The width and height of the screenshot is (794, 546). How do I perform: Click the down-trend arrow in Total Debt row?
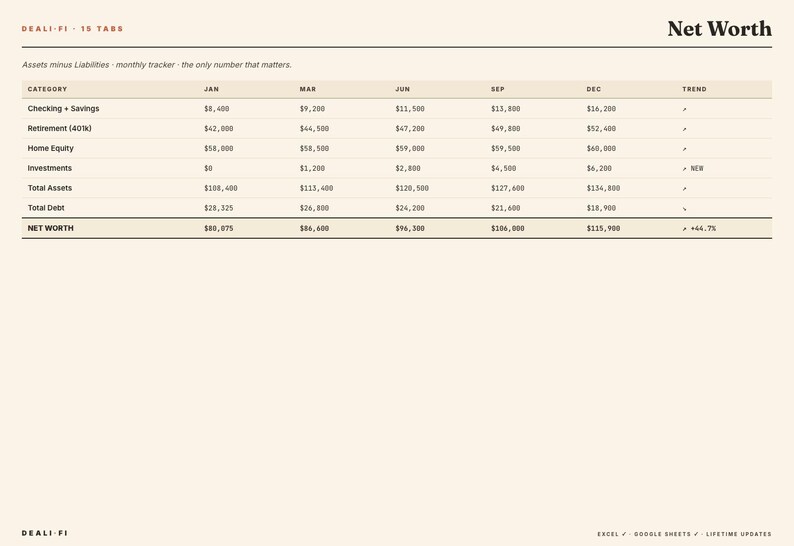click(684, 209)
